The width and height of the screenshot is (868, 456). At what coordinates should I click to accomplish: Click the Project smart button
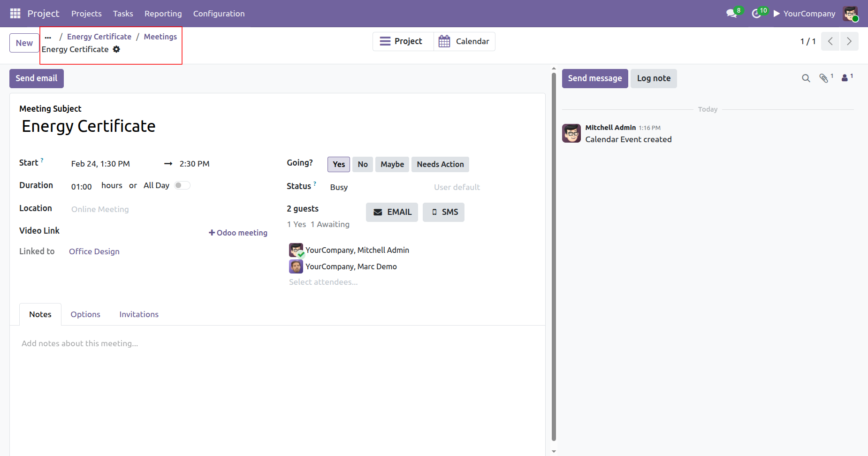click(x=403, y=41)
